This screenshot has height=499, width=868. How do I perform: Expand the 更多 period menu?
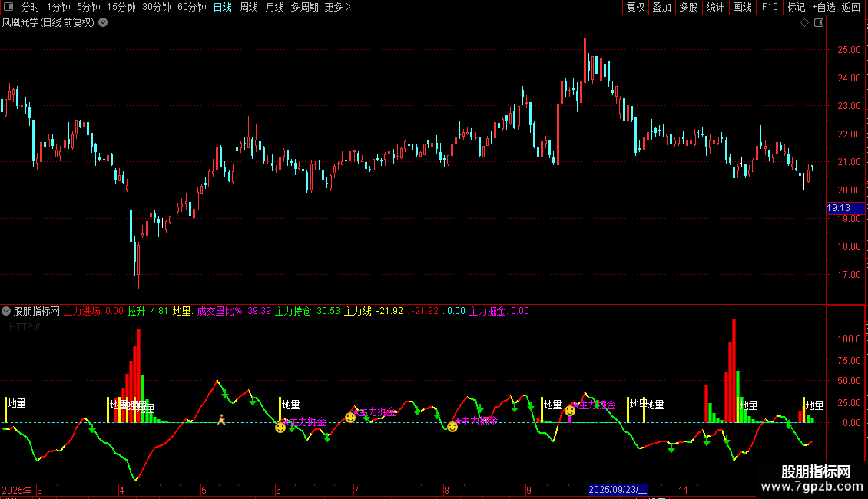337,7
